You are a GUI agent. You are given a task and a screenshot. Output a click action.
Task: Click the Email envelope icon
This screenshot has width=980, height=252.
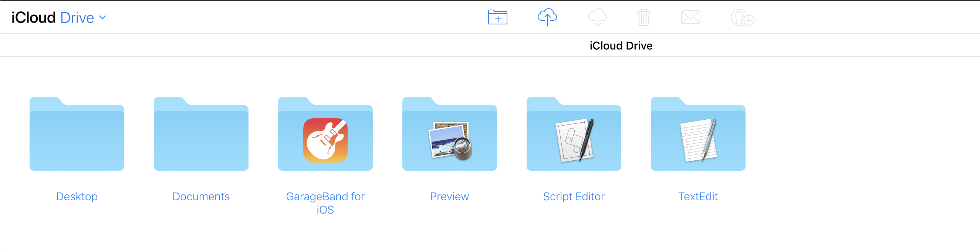tap(690, 17)
